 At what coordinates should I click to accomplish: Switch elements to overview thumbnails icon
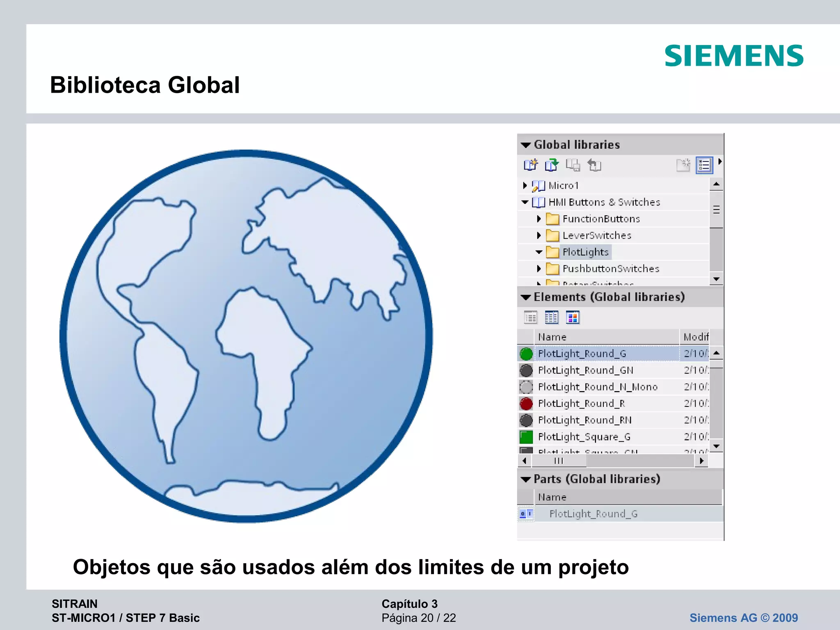pos(573,317)
